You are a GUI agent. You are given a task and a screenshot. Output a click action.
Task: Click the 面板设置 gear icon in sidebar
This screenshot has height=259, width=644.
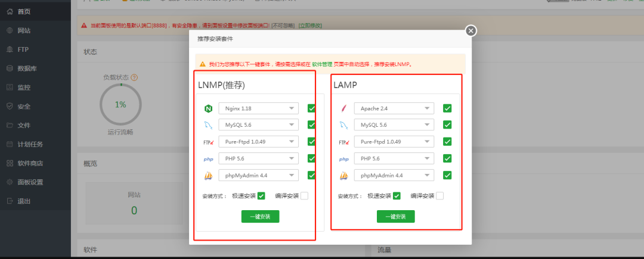click(x=10, y=182)
